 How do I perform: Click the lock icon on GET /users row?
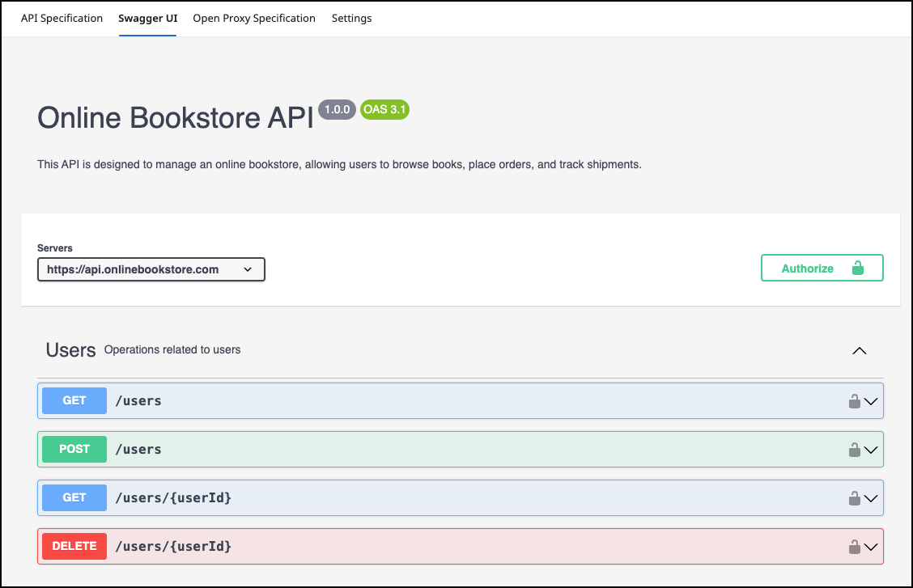coord(853,400)
